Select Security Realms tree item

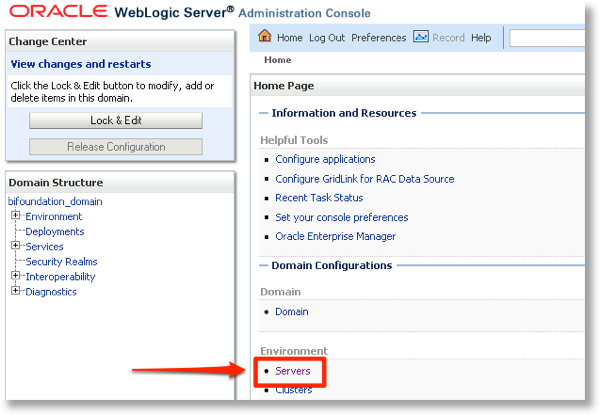click(61, 261)
